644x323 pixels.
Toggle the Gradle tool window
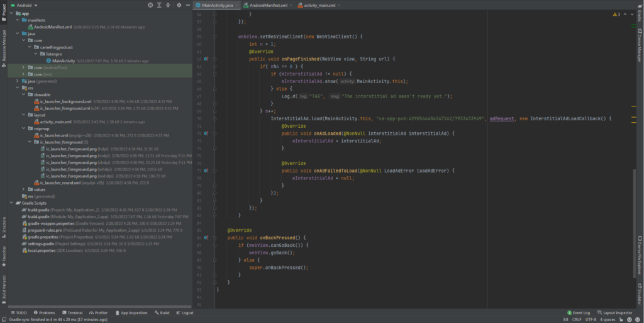pyautogui.click(x=640, y=14)
